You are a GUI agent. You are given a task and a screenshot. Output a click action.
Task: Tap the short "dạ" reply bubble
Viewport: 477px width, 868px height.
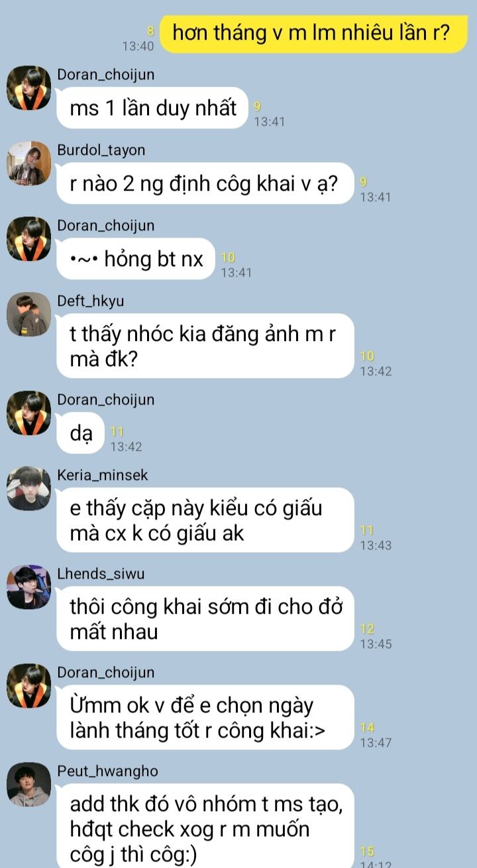click(x=81, y=433)
